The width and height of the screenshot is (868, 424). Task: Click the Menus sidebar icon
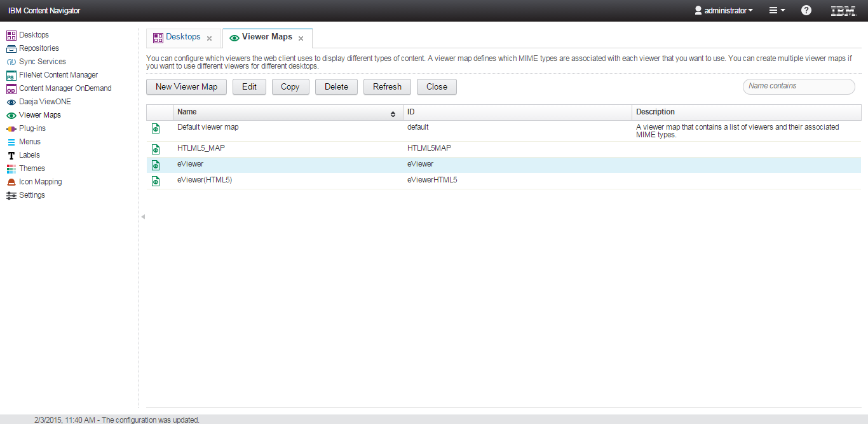click(11, 142)
